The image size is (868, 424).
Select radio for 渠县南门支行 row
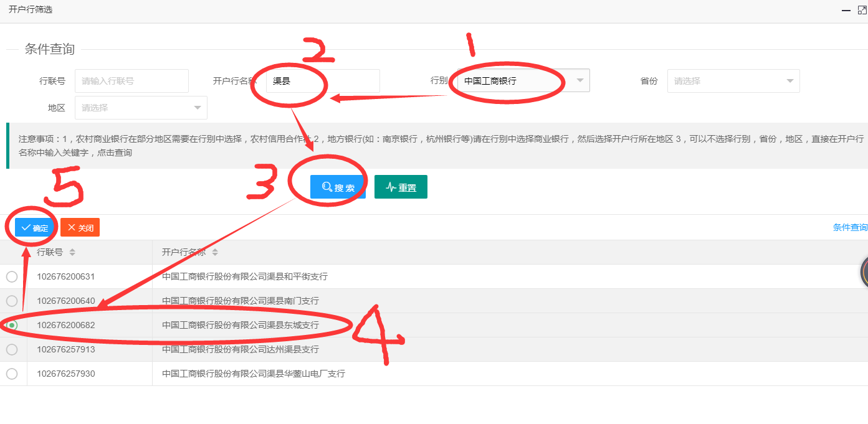pos(12,301)
